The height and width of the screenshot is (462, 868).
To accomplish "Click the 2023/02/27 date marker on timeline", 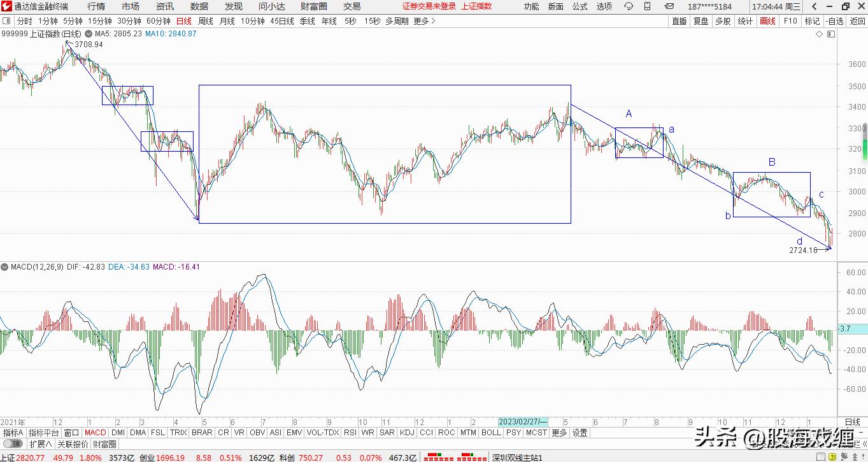I will (523, 422).
